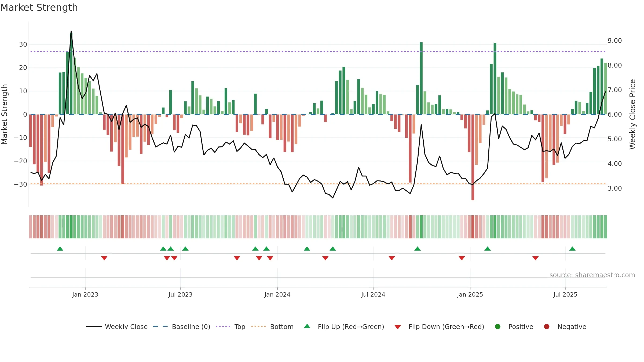
Task: Click the Negative legend label
Action: coord(572,327)
